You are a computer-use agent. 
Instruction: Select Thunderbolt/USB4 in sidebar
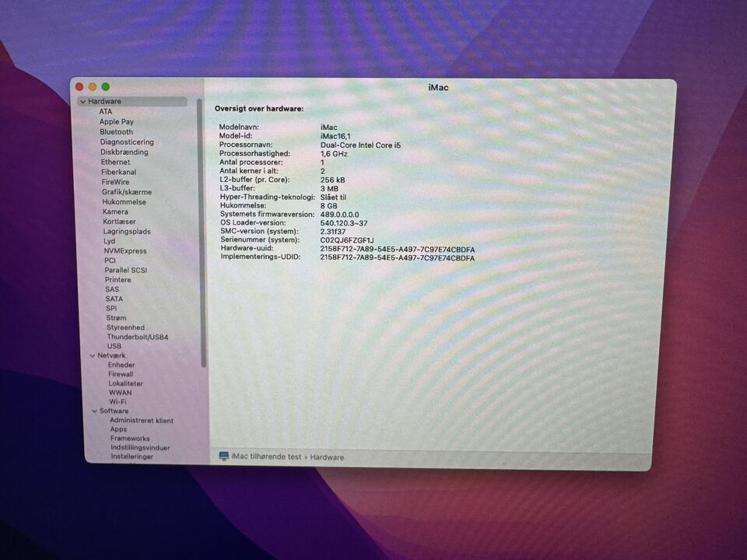pyautogui.click(x=137, y=338)
